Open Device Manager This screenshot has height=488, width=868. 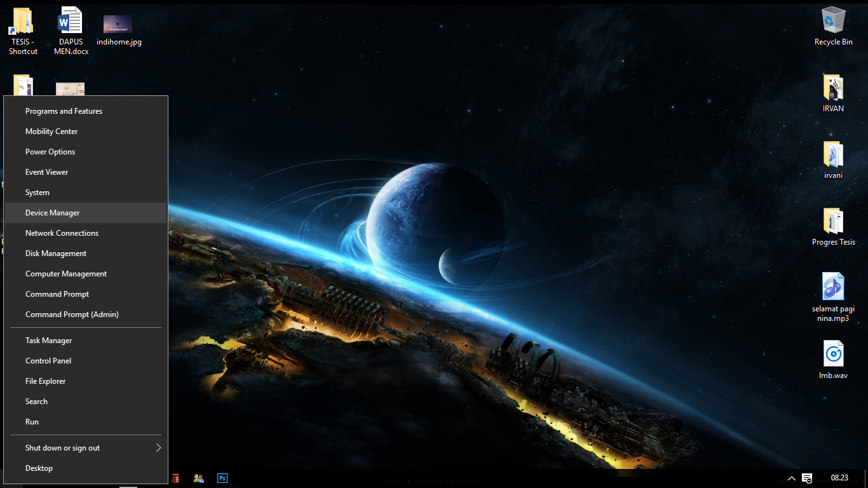86,213
